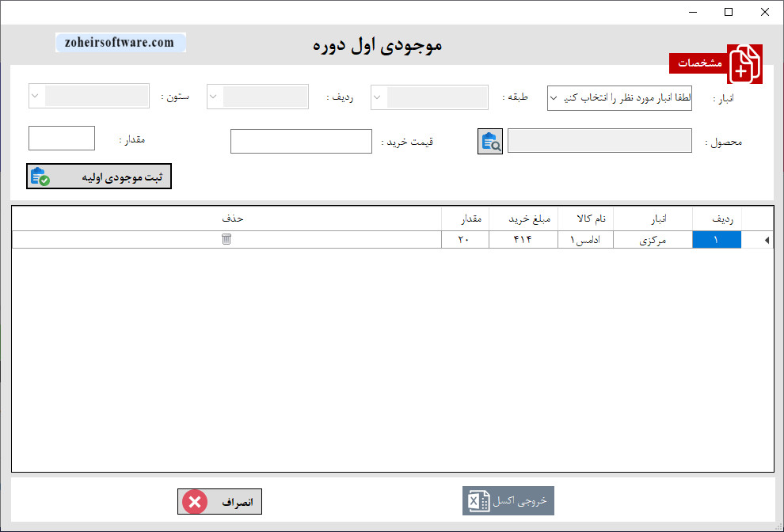The image size is (784, 532).
Task: Delete the ادامس۱ row using the trash icon
Action: (x=226, y=238)
